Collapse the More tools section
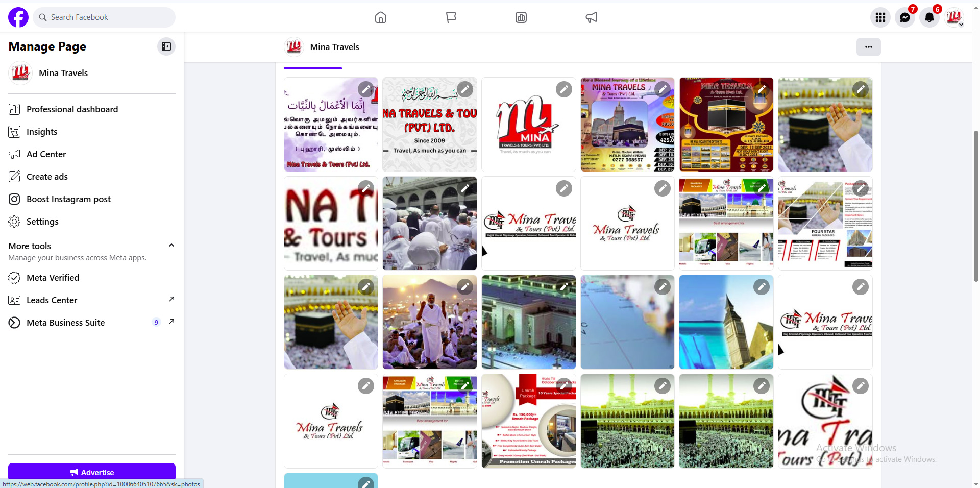 click(x=171, y=246)
